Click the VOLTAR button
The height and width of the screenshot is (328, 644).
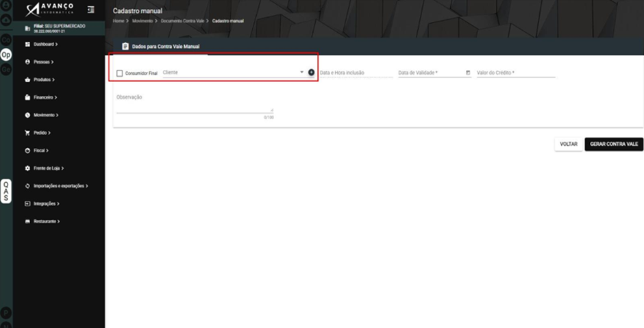(569, 144)
